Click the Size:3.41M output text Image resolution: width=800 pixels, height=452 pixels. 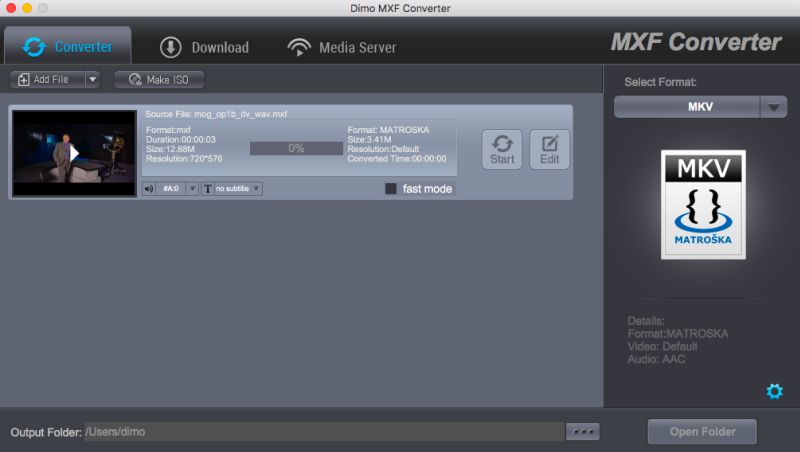(369, 139)
